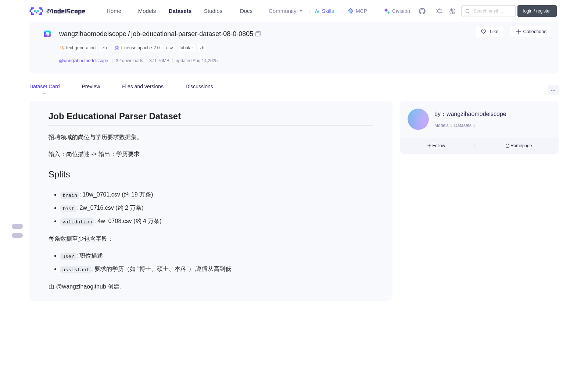Click the train code label
Viewport: 588px width, 368px height.
[x=70, y=195]
